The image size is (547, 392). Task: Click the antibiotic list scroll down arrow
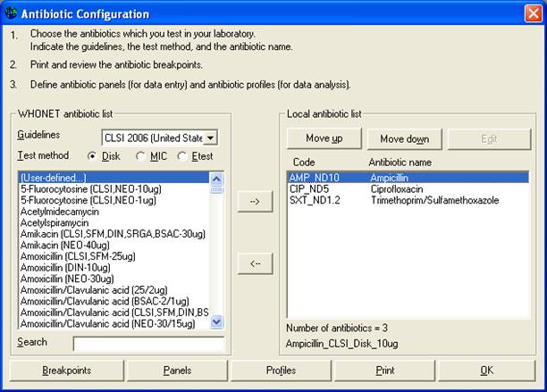pyautogui.click(x=216, y=321)
